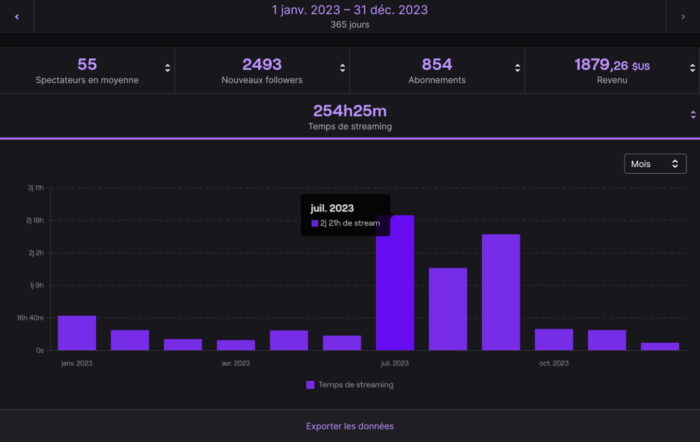This screenshot has width=700, height=442.
Task: Click the tallest bar right of juil. 2023
Action: point(501,292)
